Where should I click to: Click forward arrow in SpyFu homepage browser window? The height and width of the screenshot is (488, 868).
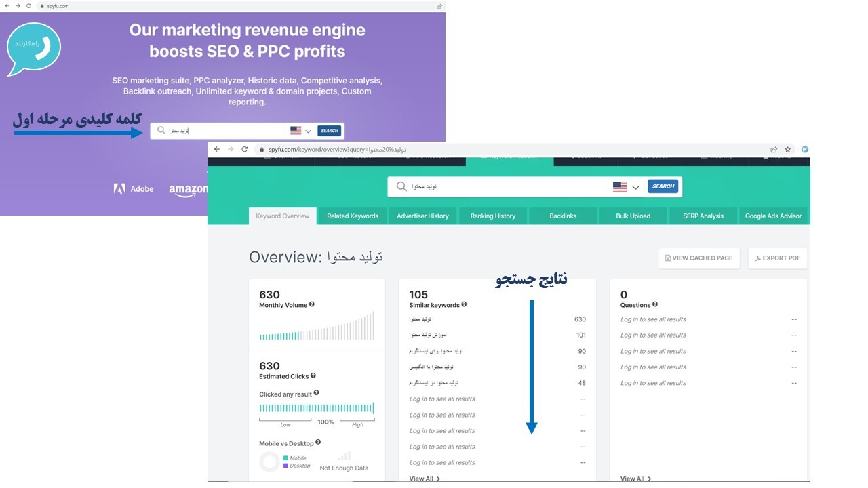pos(18,6)
